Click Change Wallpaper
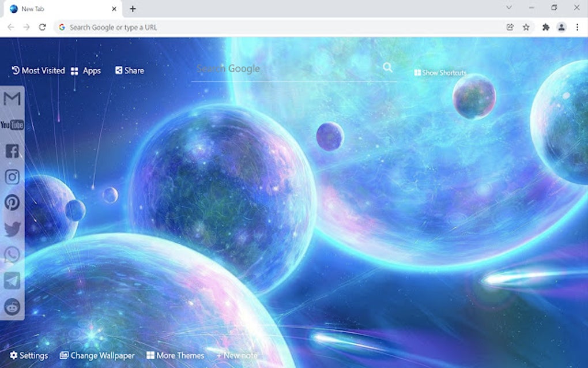 (97, 356)
